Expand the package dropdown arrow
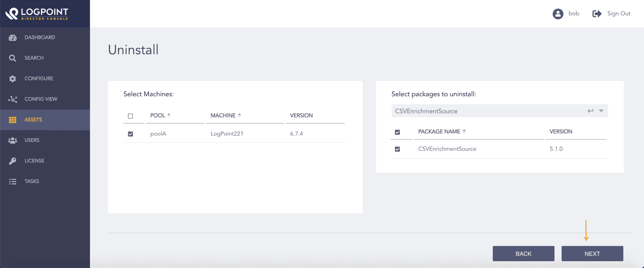The width and height of the screenshot is (644, 268). point(601,111)
